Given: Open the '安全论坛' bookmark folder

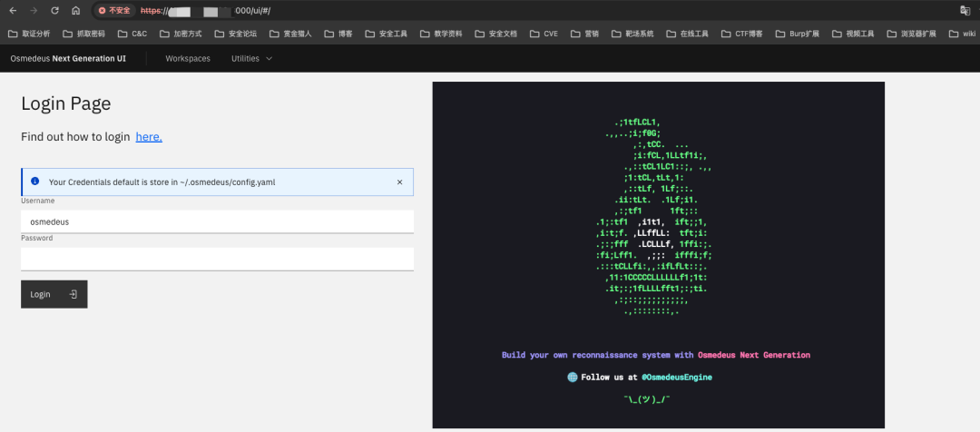Looking at the screenshot, I should click(x=236, y=34).
